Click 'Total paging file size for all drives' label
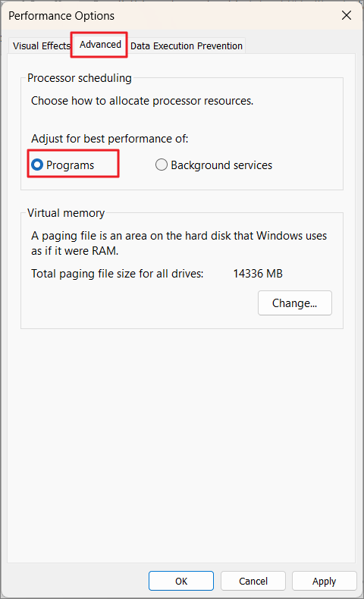 tap(118, 274)
